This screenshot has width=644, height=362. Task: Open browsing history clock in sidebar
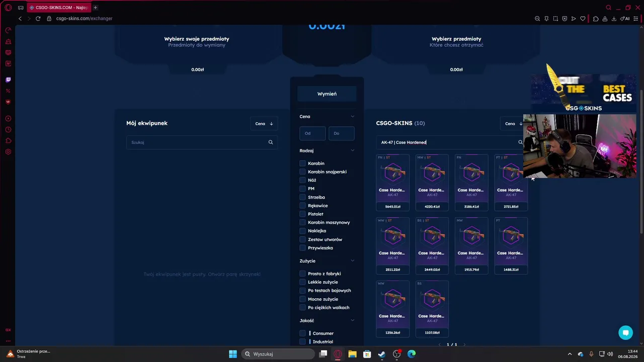(8, 130)
